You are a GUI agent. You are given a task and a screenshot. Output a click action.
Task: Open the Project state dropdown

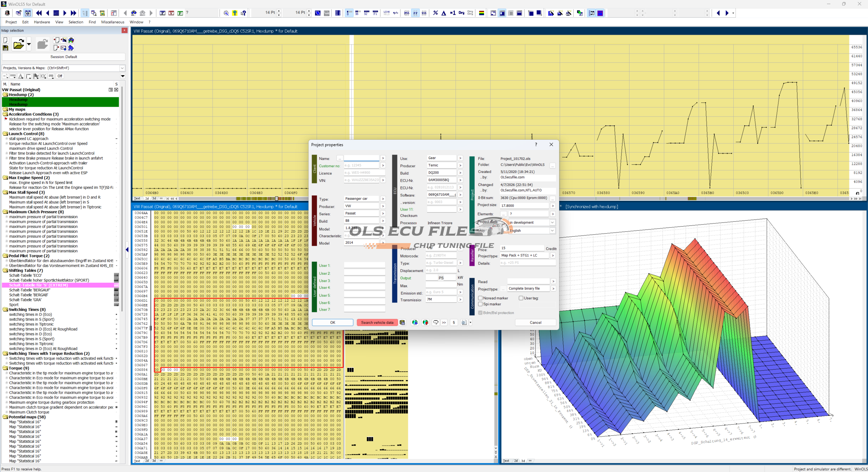pyautogui.click(x=552, y=222)
